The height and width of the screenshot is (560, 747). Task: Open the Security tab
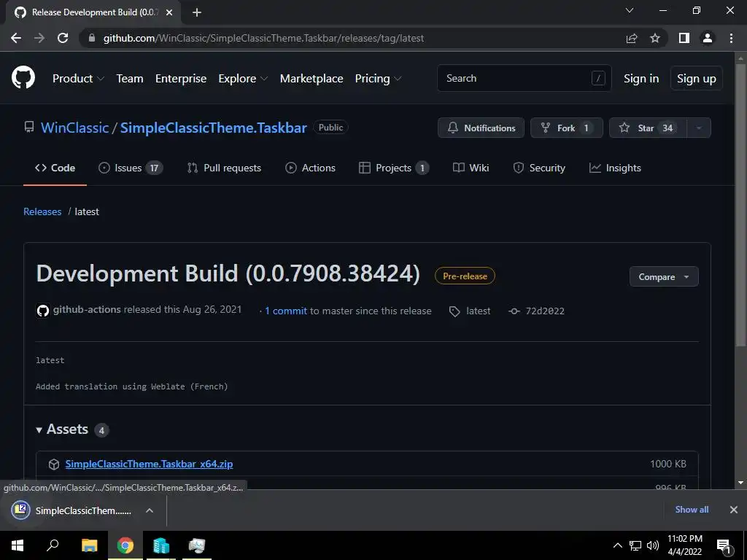point(539,168)
